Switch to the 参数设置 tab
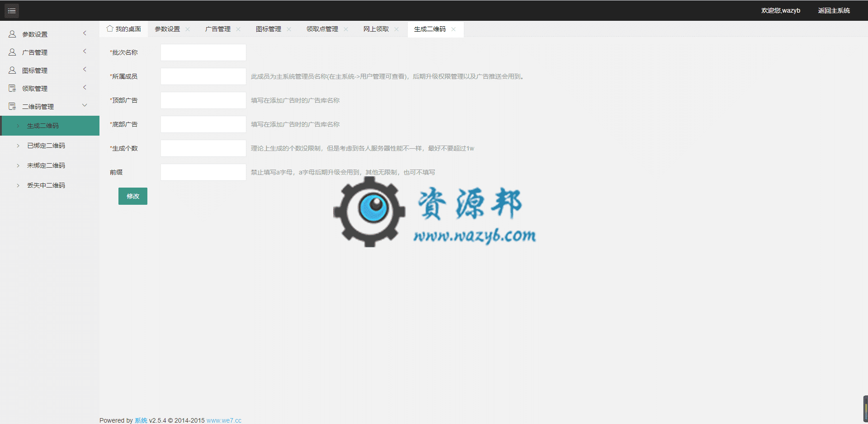868x424 pixels. pyautogui.click(x=167, y=29)
